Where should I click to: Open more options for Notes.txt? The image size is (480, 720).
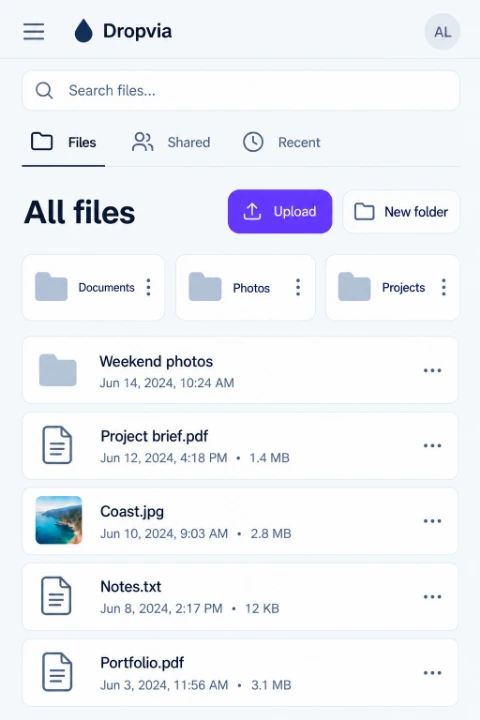(432, 596)
